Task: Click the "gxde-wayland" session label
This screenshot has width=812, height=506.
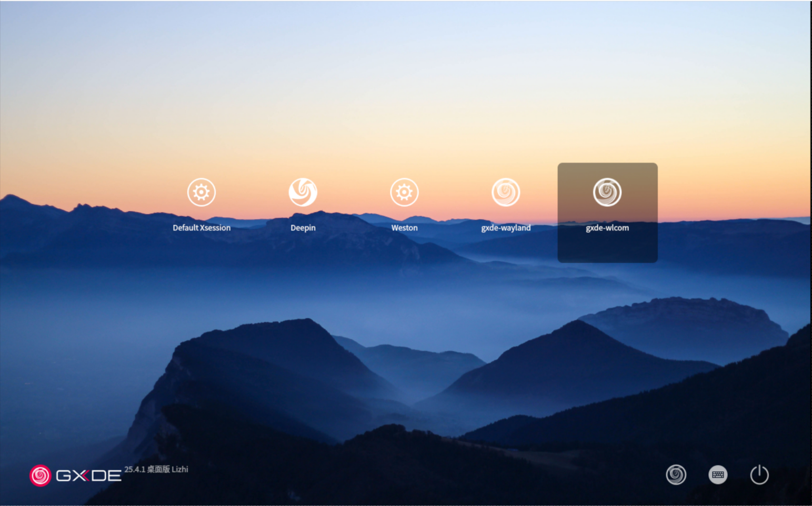Action: (506, 228)
